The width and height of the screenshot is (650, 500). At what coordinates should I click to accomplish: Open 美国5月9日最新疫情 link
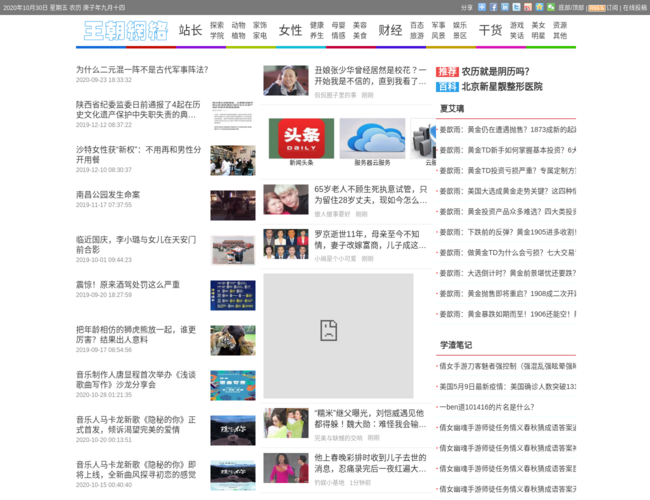tap(507, 386)
